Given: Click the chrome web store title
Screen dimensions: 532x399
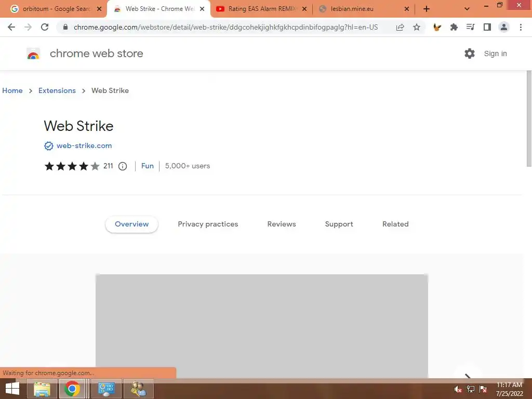Looking at the screenshot, I should pos(96,54).
